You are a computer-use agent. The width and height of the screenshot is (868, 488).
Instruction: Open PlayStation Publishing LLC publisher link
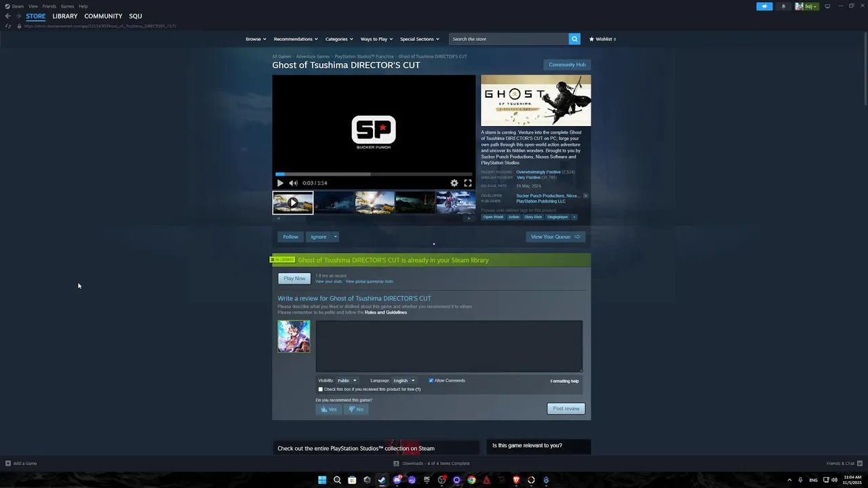click(x=540, y=201)
